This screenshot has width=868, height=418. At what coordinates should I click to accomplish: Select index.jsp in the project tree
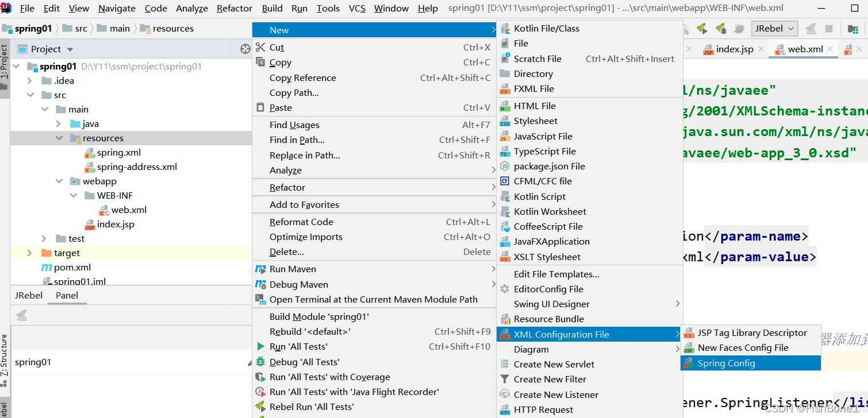109,225
